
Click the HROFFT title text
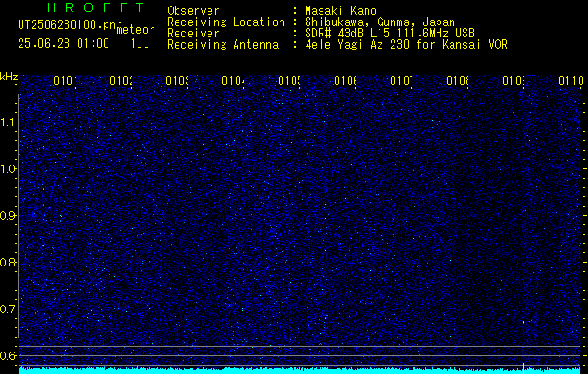(95, 7)
